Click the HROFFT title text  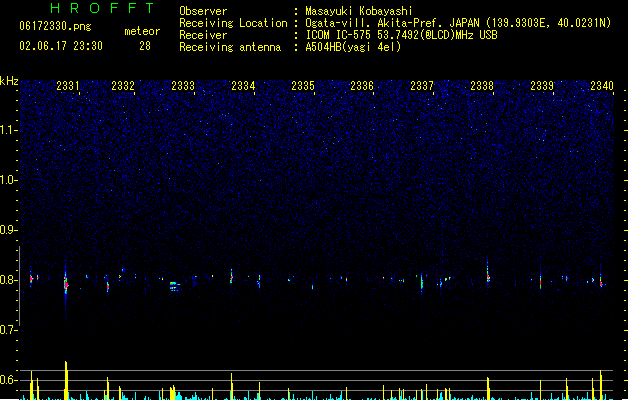(x=102, y=8)
